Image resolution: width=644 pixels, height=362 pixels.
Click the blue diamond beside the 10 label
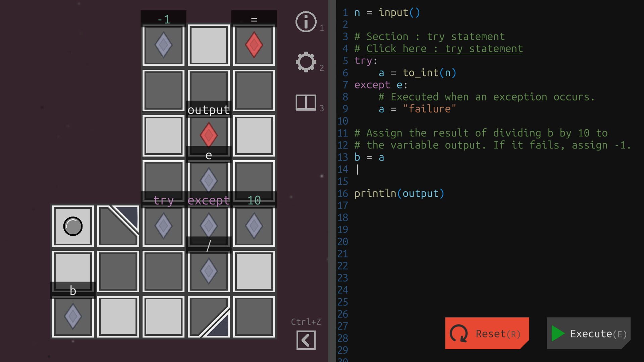(253, 226)
